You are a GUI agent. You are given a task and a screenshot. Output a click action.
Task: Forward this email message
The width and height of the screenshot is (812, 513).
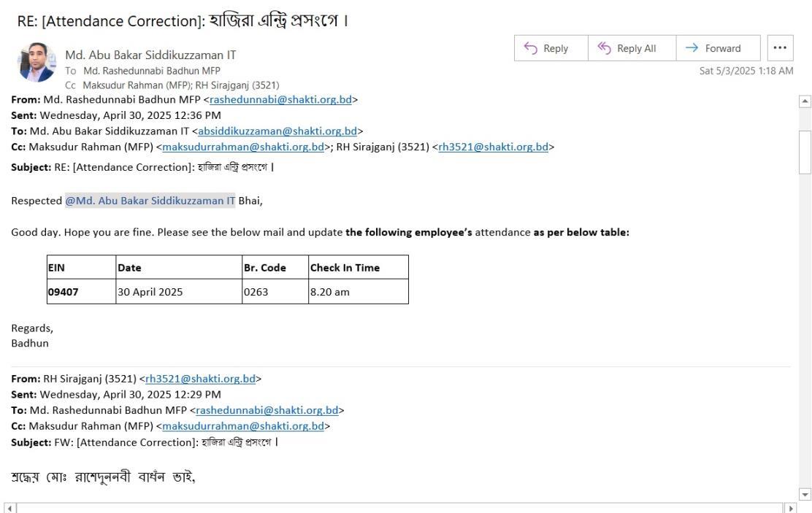719,48
